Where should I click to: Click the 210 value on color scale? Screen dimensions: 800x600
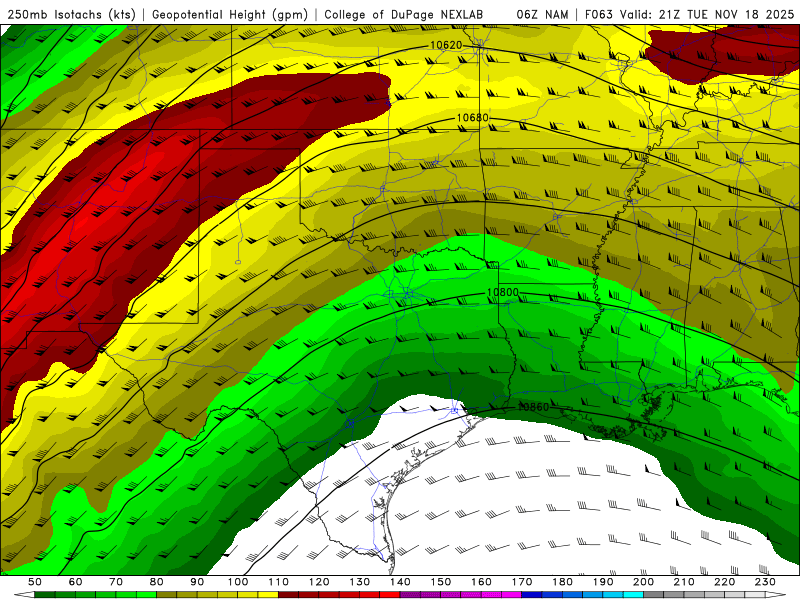click(x=684, y=582)
